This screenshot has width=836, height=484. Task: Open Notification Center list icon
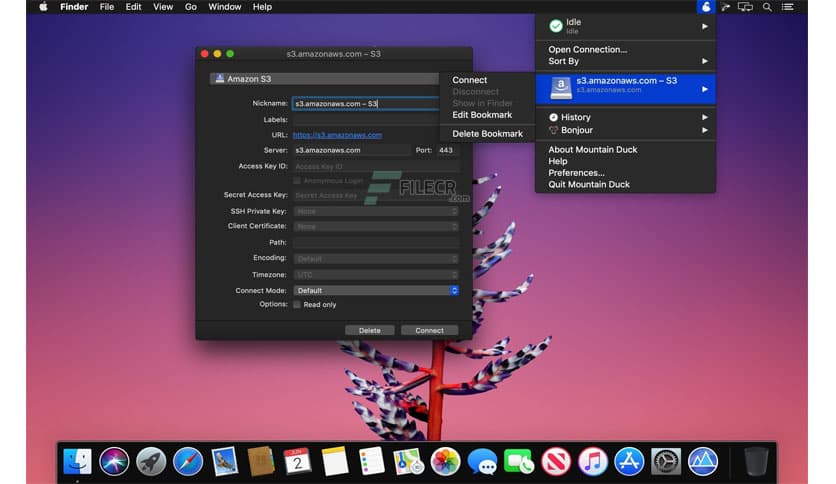tap(787, 7)
